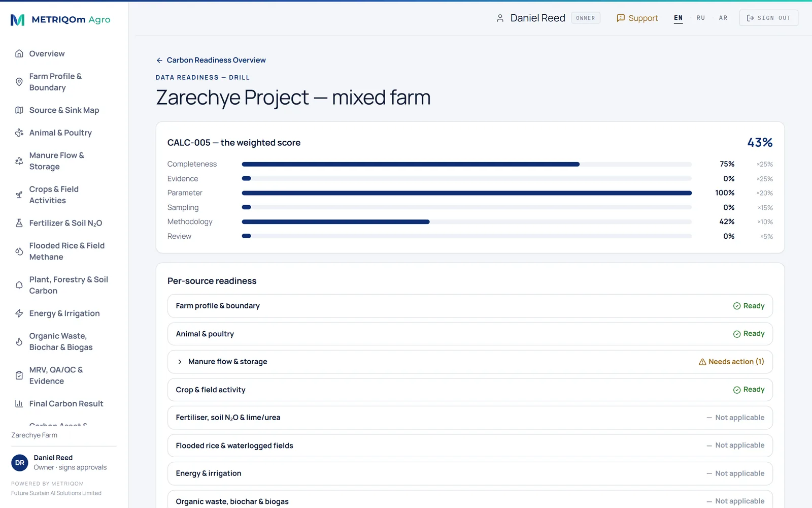
Task: Click the 43% weighted score value
Action: click(x=760, y=143)
